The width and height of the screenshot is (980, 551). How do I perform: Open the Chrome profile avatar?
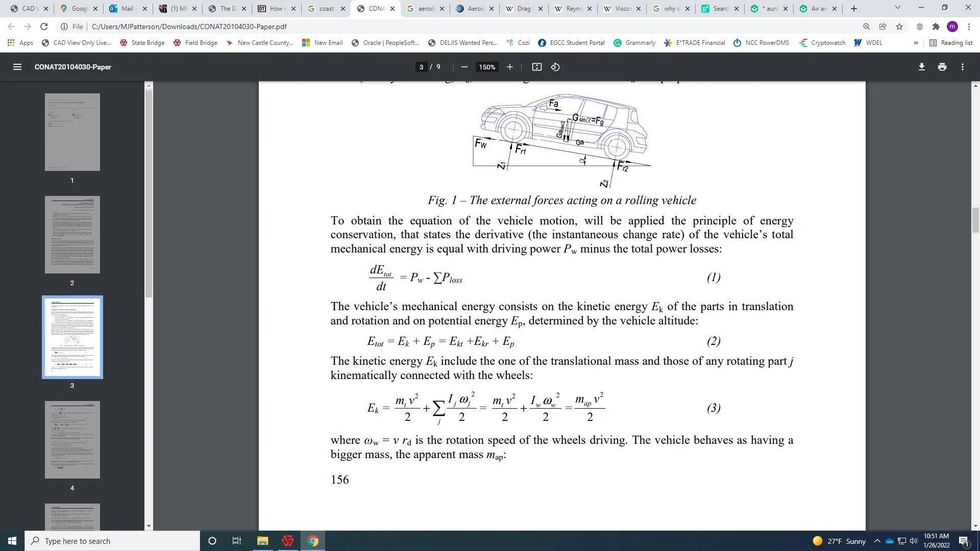(952, 27)
